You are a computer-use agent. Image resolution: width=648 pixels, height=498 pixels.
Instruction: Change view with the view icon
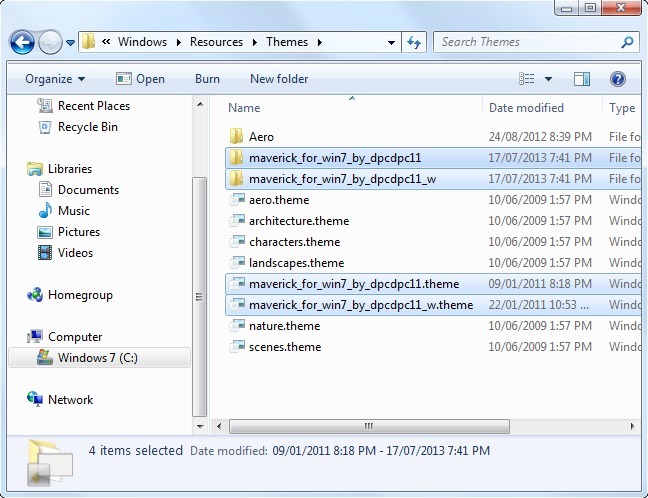click(x=526, y=79)
